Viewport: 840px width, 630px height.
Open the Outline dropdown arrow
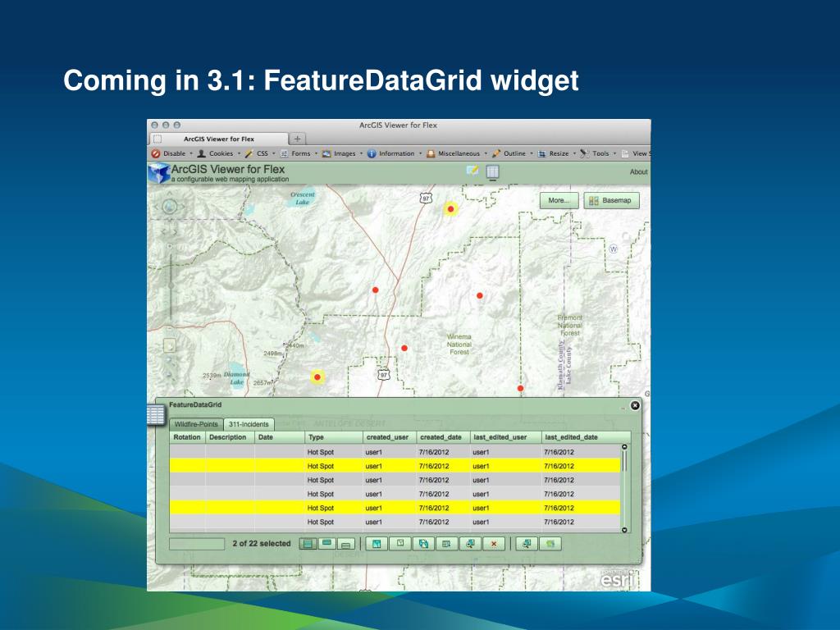coord(532,153)
